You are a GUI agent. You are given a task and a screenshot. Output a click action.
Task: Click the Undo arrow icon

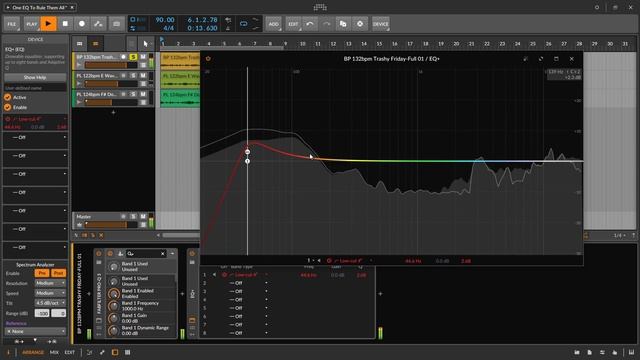click(x=310, y=24)
